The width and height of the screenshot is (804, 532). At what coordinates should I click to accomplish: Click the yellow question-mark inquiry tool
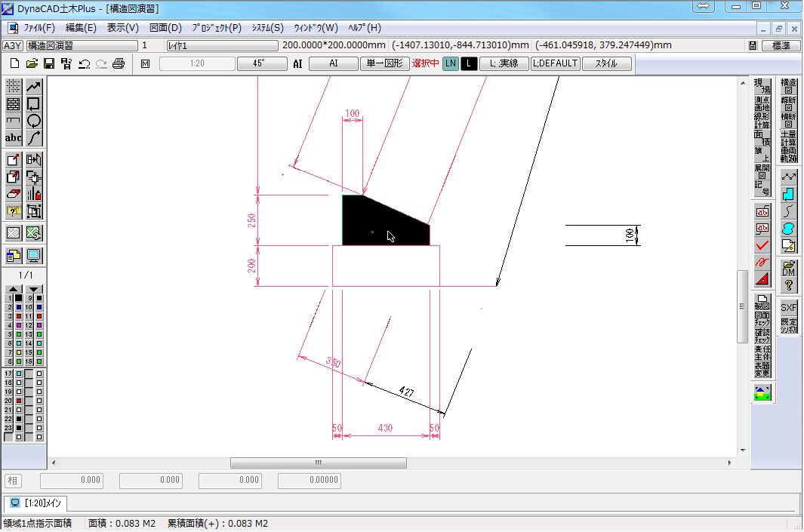14,211
